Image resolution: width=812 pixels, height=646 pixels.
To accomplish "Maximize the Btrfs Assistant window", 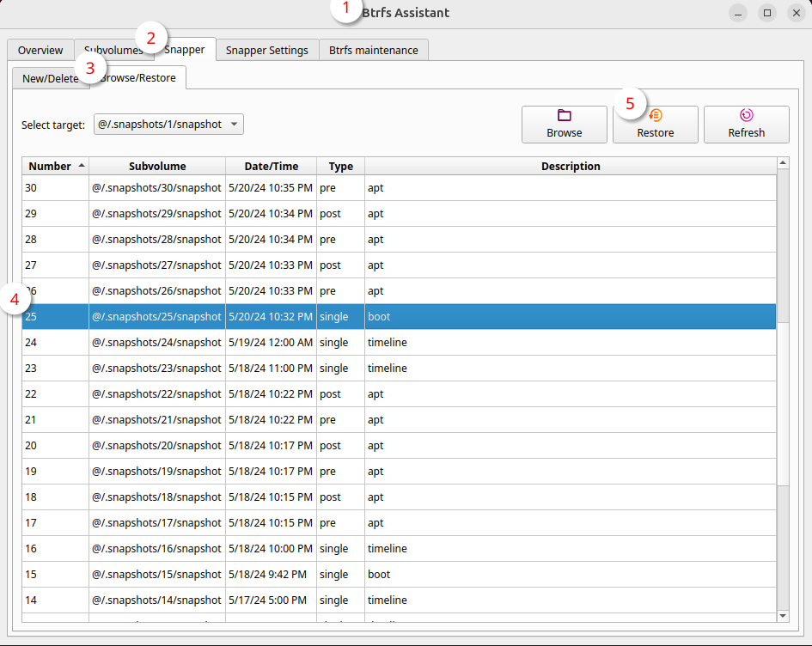I will [767, 13].
